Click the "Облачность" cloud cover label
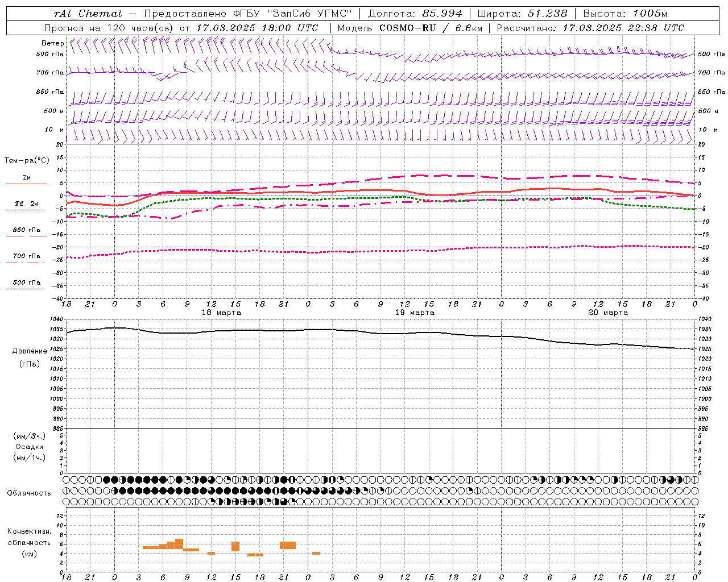728x582 pixels. (x=29, y=493)
